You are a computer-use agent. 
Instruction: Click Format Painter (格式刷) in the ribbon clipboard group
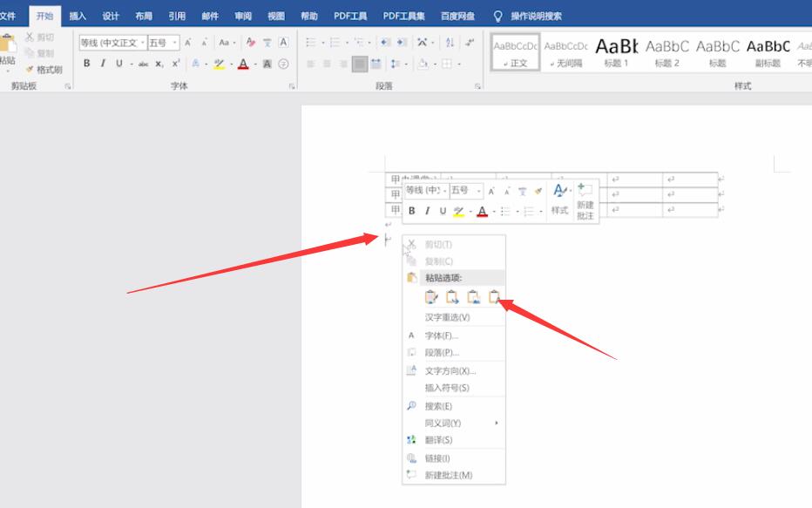click(x=44, y=70)
